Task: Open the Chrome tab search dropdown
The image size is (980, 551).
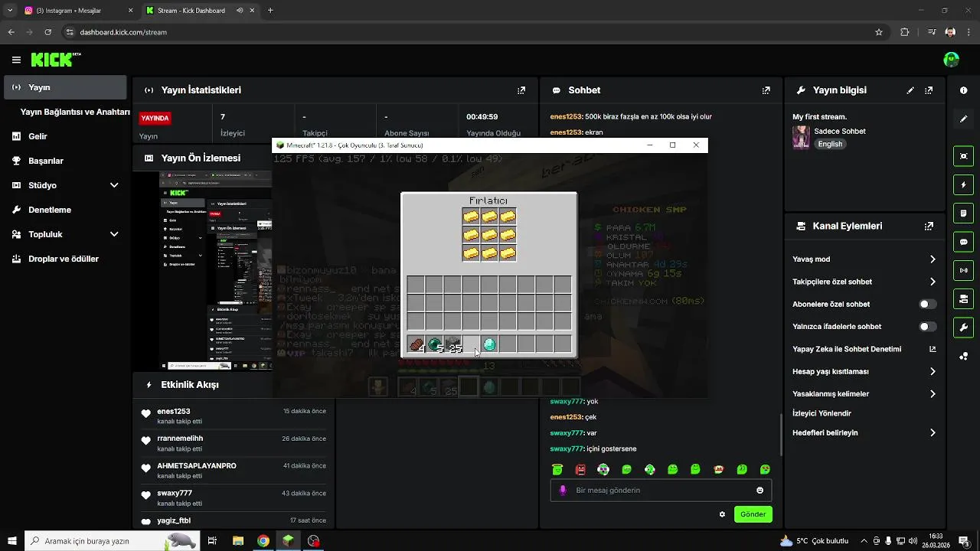Action: click(x=10, y=11)
